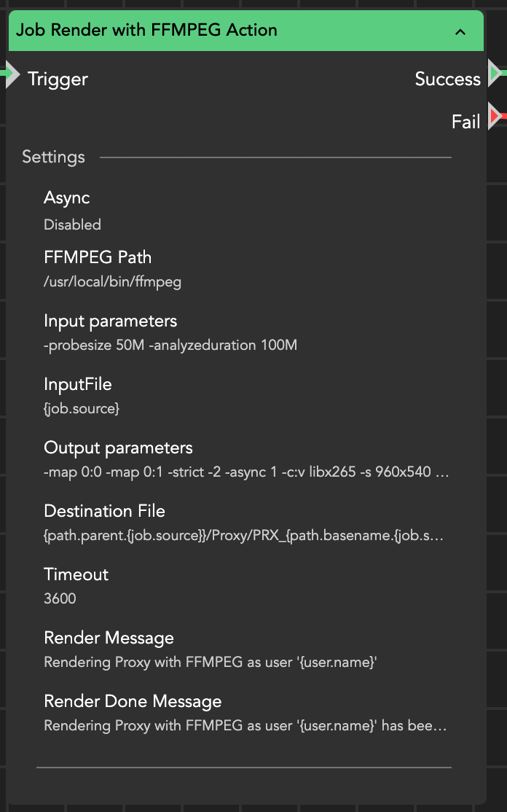Edit the Render Message text
Viewport: 507px width, 812px height.
(210, 663)
